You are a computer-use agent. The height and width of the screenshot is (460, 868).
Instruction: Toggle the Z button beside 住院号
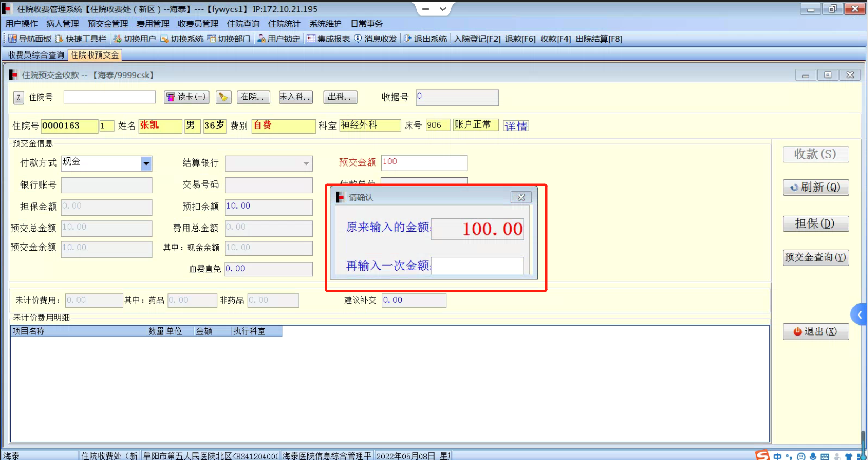coord(19,98)
